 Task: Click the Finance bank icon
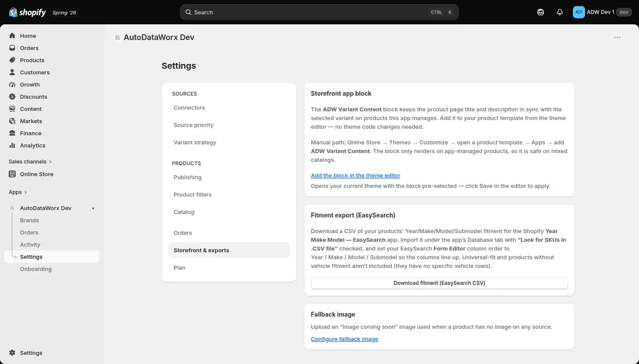(12, 133)
